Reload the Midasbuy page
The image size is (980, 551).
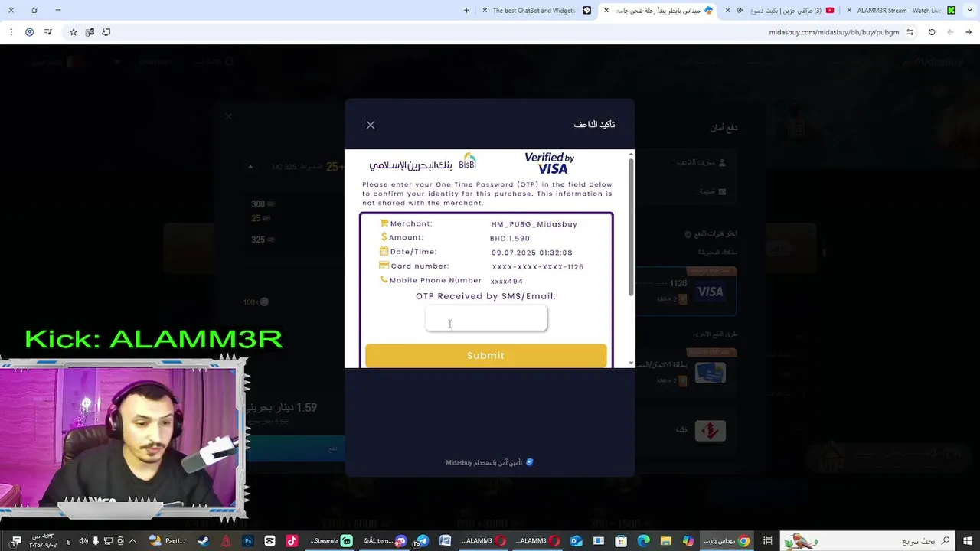pos(932,32)
